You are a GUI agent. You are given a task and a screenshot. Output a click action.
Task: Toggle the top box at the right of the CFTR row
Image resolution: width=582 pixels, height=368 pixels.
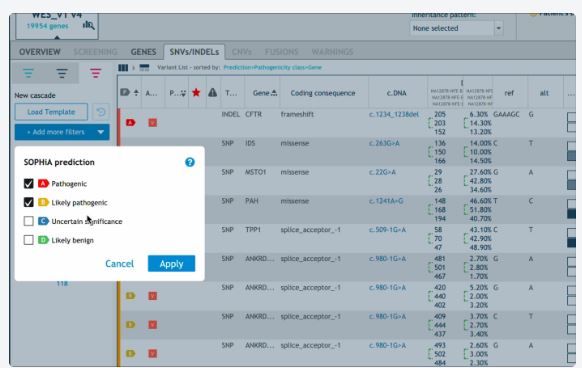[x=572, y=117]
